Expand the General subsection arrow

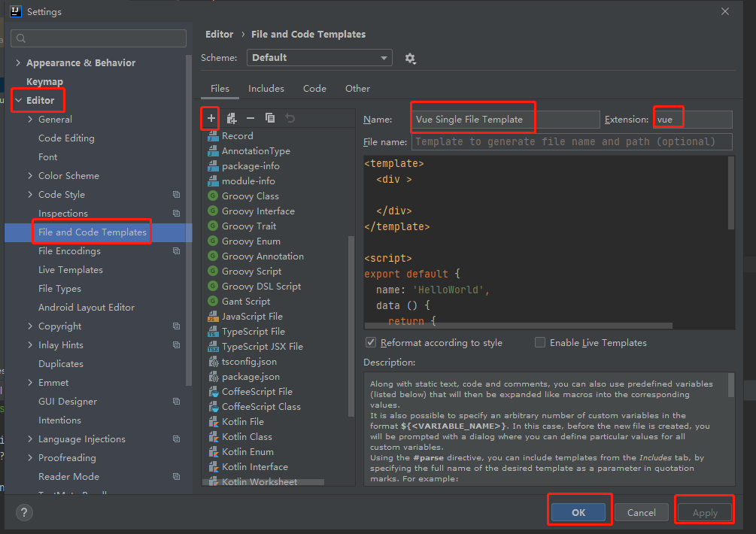[x=30, y=119]
